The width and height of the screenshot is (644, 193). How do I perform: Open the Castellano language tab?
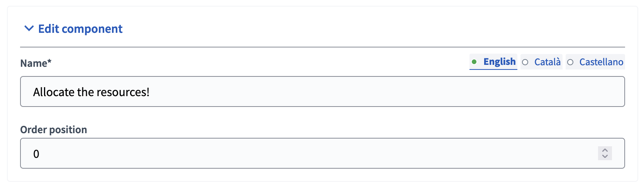(601, 62)
